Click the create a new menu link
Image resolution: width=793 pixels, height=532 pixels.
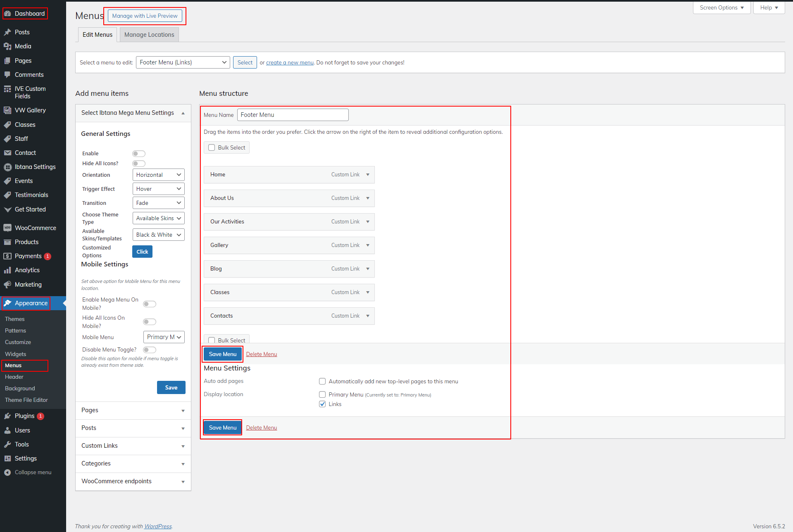point(290,63)
